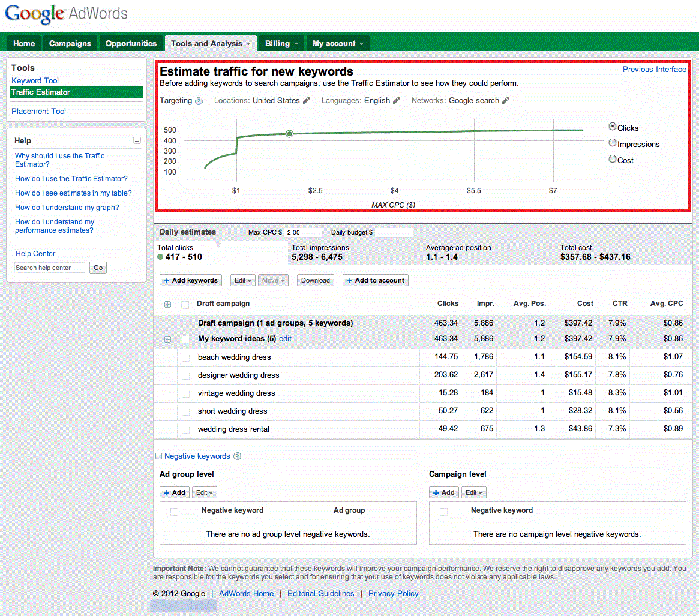Edit Locations with the pencil icon
The width and height of the screenshot is (699, 616).
click(x=306, y=101)
